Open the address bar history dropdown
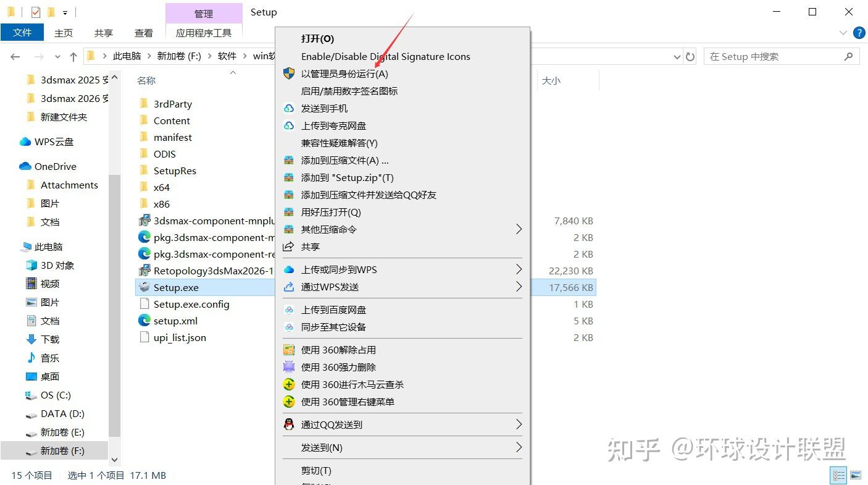Image resolution: width=868 pixels, height=485 pixels. click(677, 57)
